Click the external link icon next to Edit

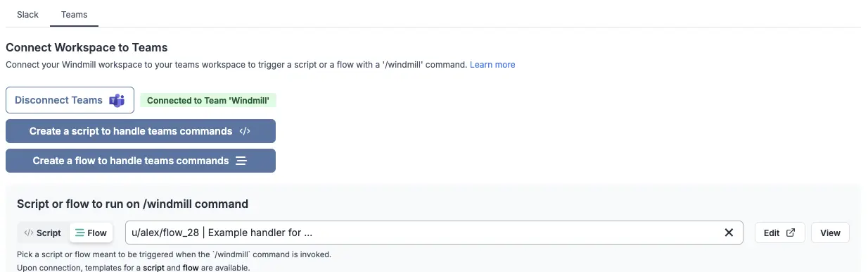791,233
